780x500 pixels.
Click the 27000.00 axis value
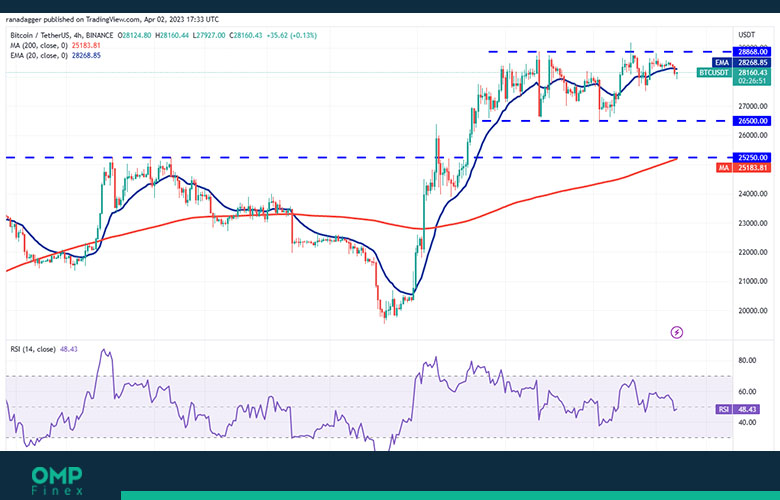pyautogui.click(x=753, y=106)
